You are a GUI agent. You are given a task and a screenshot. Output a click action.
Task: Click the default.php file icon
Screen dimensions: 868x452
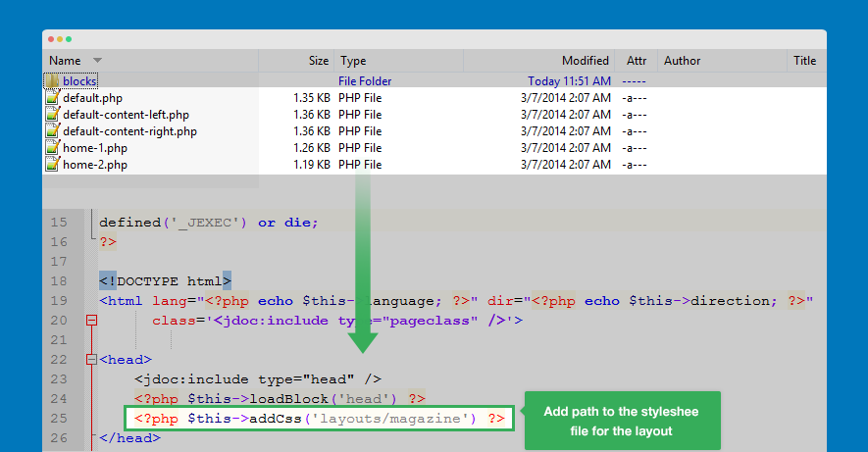(x=53, y=98)
